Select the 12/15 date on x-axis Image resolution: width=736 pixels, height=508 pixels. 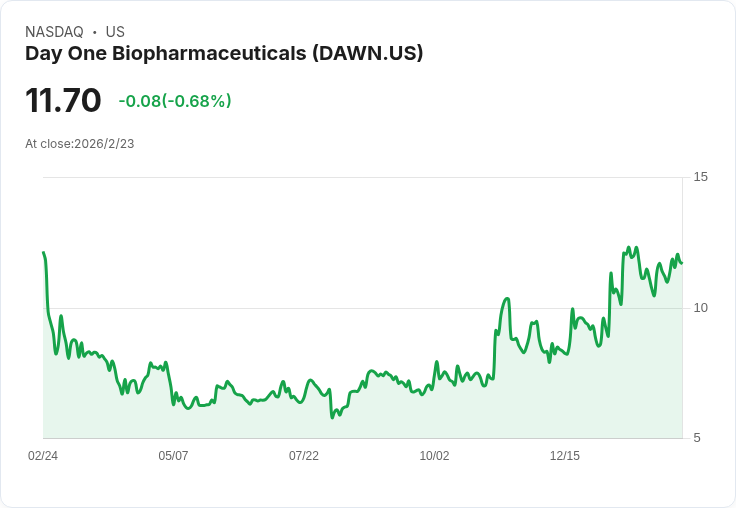(565, 455)
